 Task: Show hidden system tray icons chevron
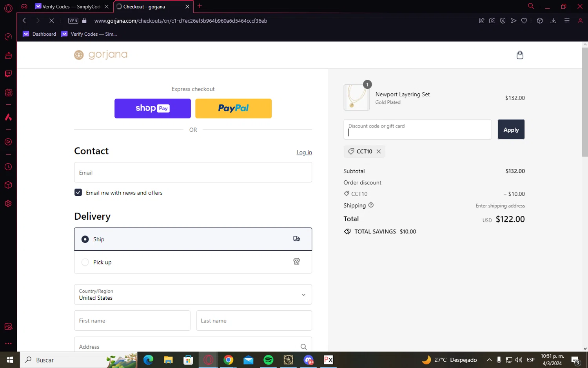489,360
